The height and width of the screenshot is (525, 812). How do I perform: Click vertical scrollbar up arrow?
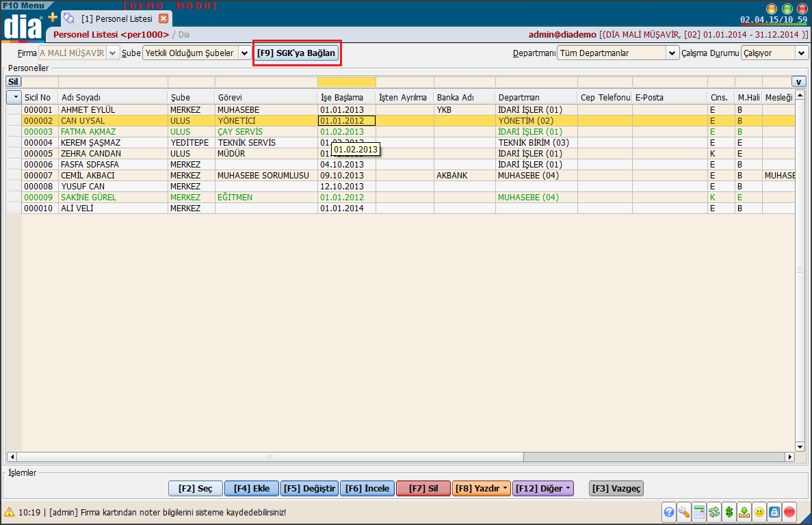point(800,96)
